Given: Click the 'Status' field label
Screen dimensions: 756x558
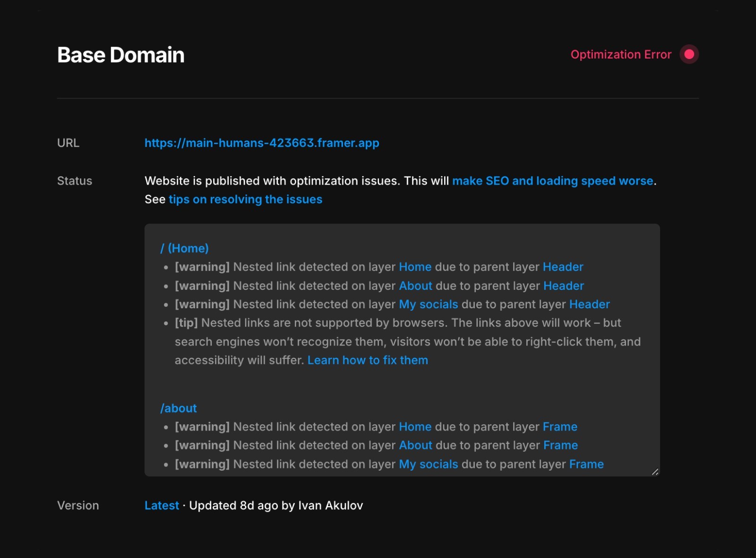Looking at the screenshot, I should [x=75, y=181].
